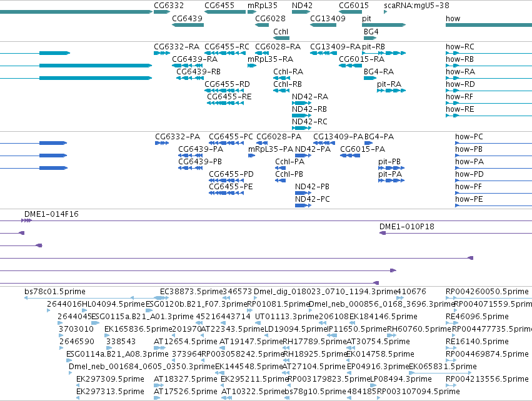Image resolution: width=532 pixels, height=401 pixels.
Task: Select transcript Cchl-RB
Action: [288, 84]
